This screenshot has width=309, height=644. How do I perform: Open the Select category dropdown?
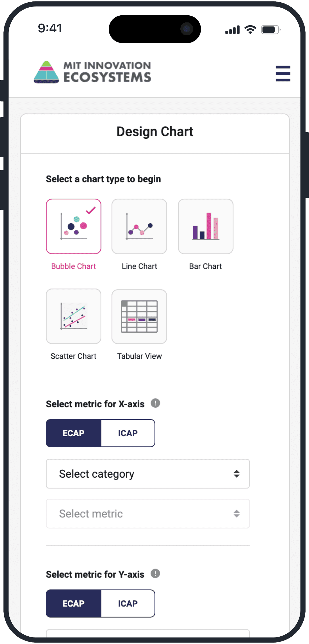pyautogui.click(x=148, y=474)
